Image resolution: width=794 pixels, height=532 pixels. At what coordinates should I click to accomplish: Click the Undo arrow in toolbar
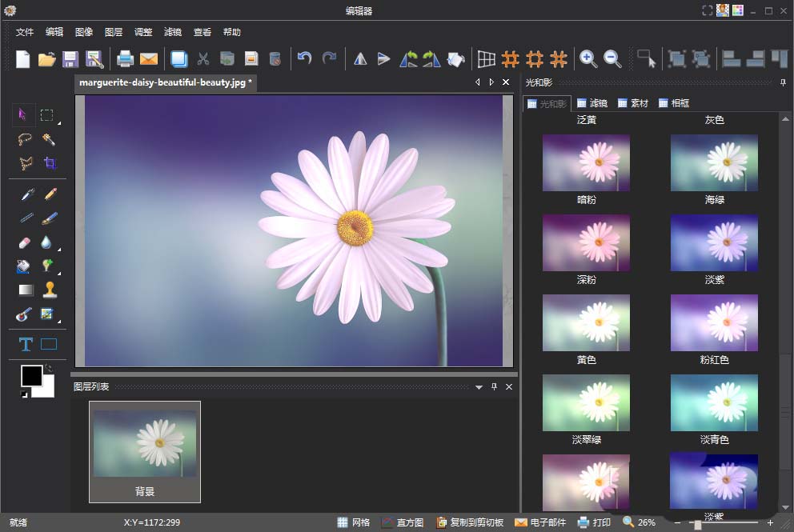point(304,58)
